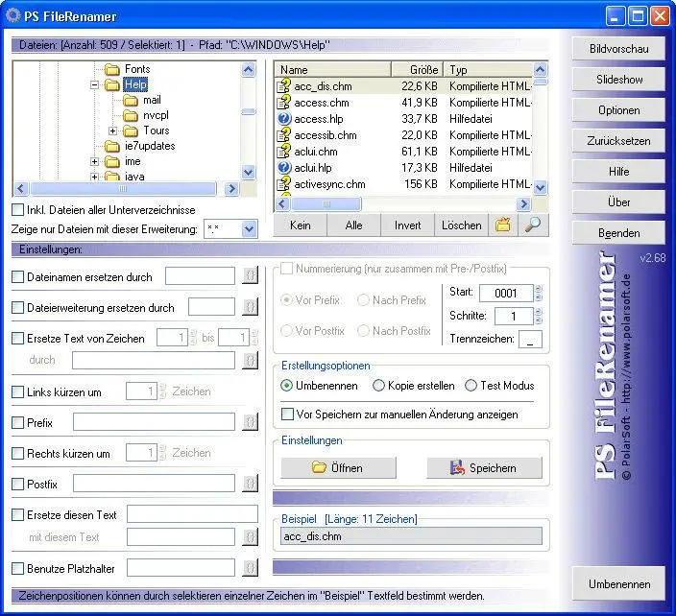676x616 pixels.
Task: Click Öffnen to load settings
Action: 338,468
